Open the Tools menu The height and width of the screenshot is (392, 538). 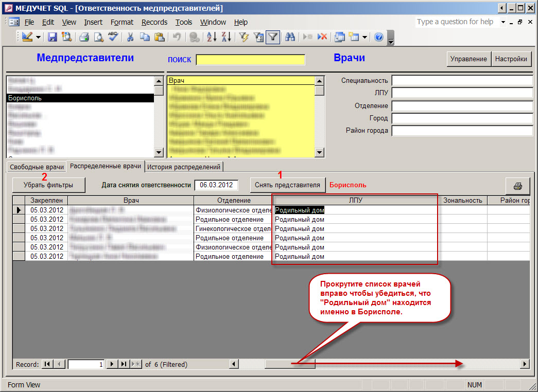(184, 22)
